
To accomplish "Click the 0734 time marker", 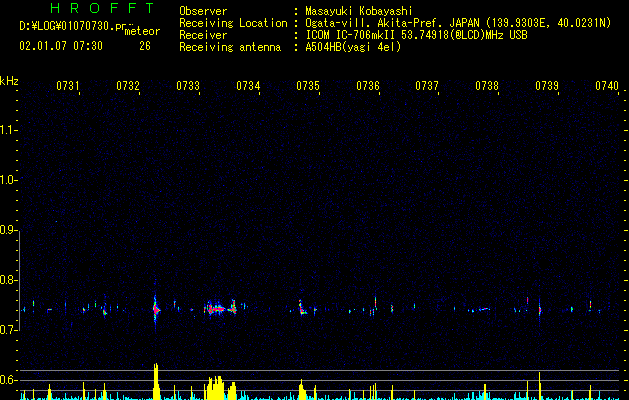I will click(248, 86).
